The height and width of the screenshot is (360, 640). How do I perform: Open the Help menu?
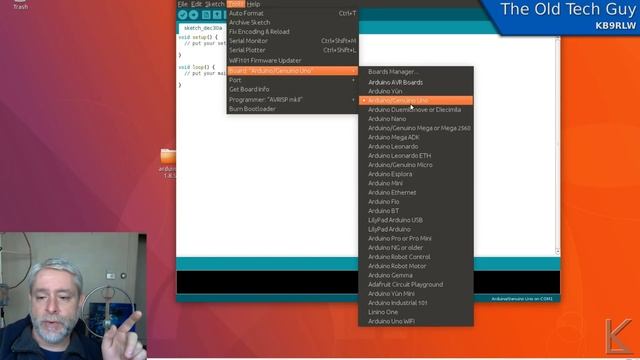point(253,4)
